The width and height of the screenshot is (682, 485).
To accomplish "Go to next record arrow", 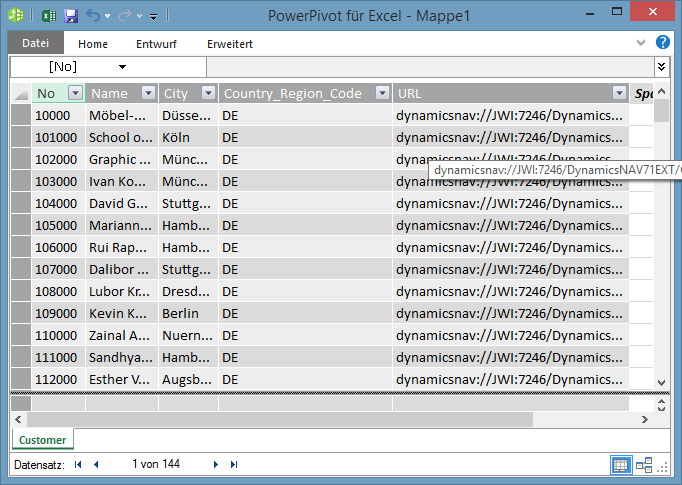I will (216, 465).
